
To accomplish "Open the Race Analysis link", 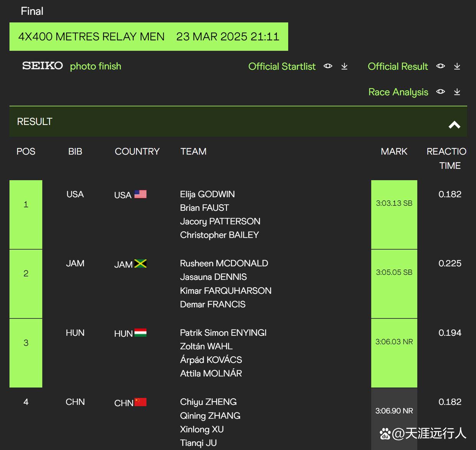I will point(398,92).
